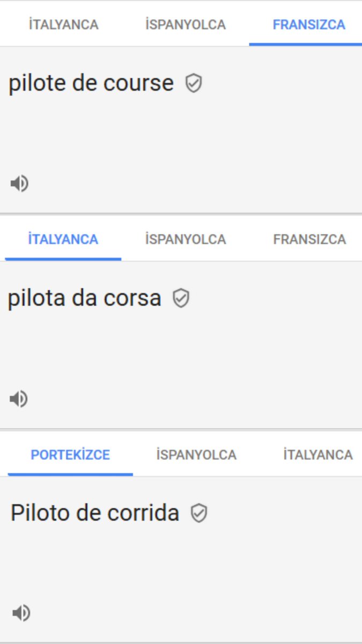Select PORTEKİZCE tab in bottom panel
Viewport: 362px width, 644px height.
pyautogui.click(x=70, y=455)
